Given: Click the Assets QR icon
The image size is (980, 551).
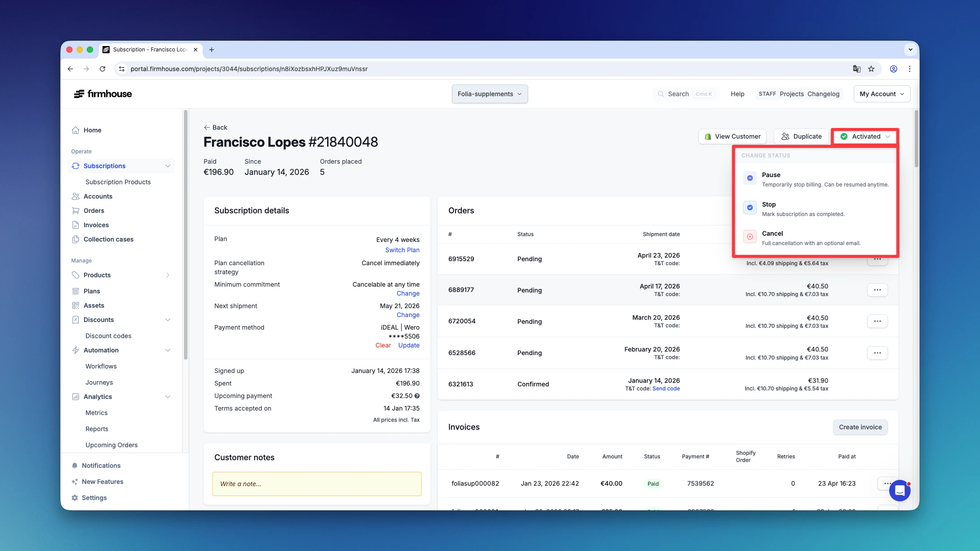Looking at the screenshot, I should click(76, 305).
